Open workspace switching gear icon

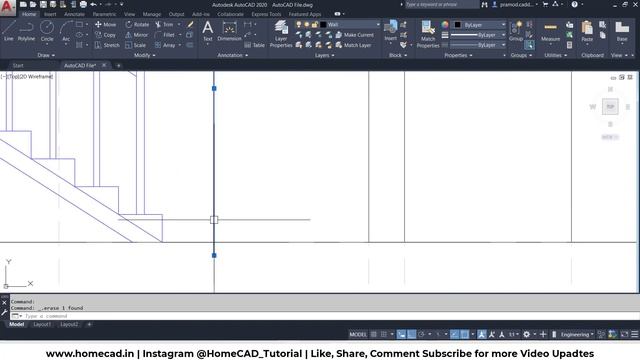click(x=527, y=334)
